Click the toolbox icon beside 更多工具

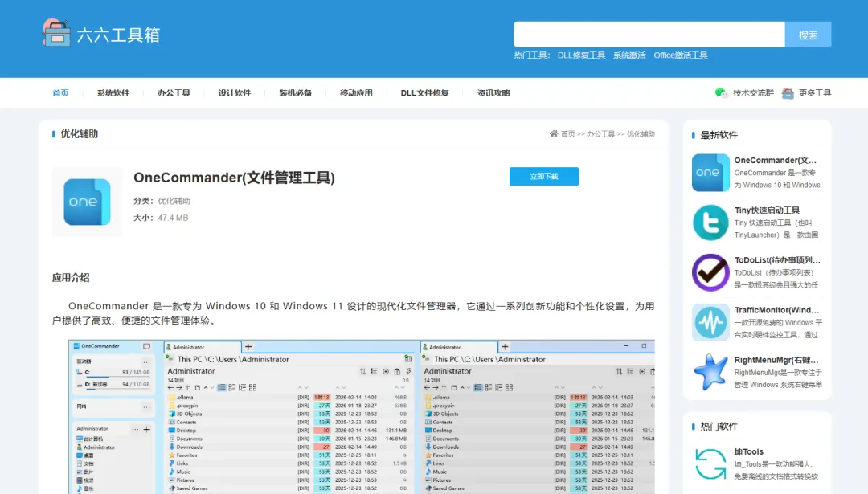[x=788, y=93]
